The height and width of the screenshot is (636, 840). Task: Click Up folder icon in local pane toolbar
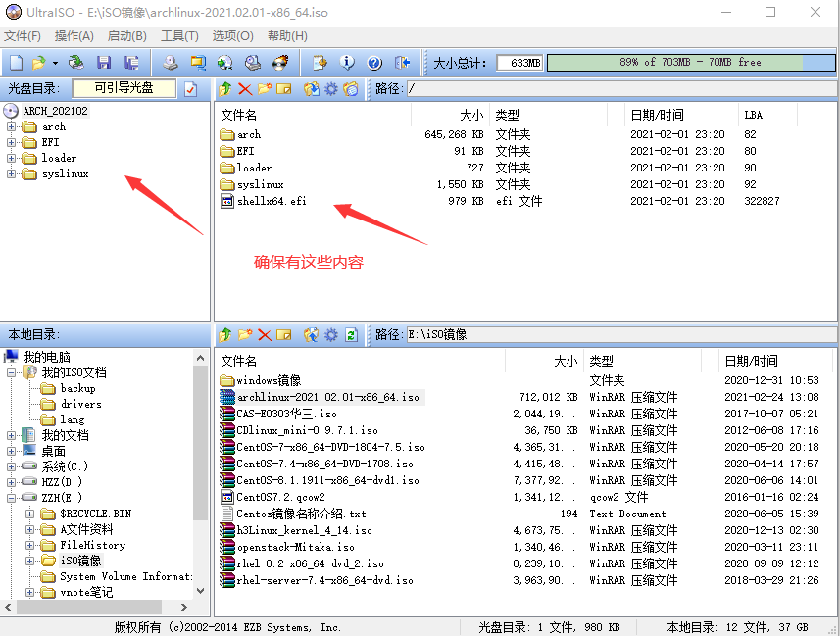225,335
